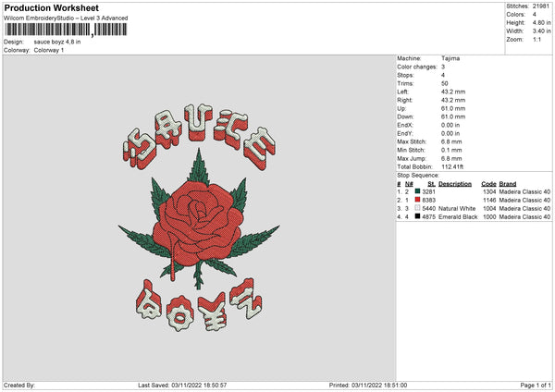Click the EndX value 0.00 in
This screenshot has width=555, height=392.
click(450, 125)
